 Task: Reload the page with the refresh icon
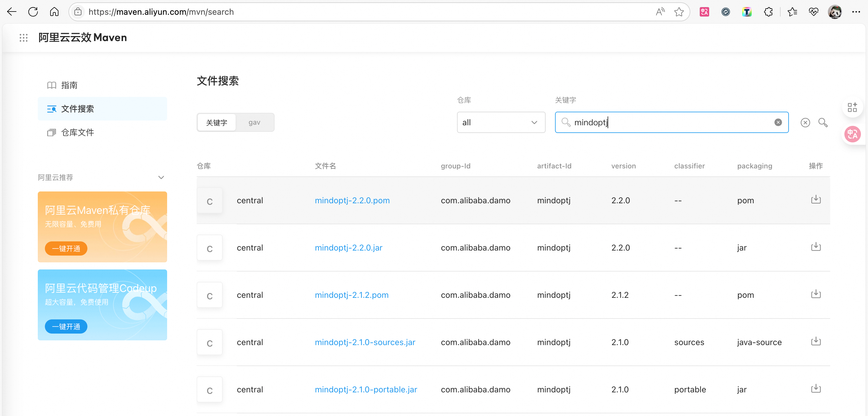point(33,12)
